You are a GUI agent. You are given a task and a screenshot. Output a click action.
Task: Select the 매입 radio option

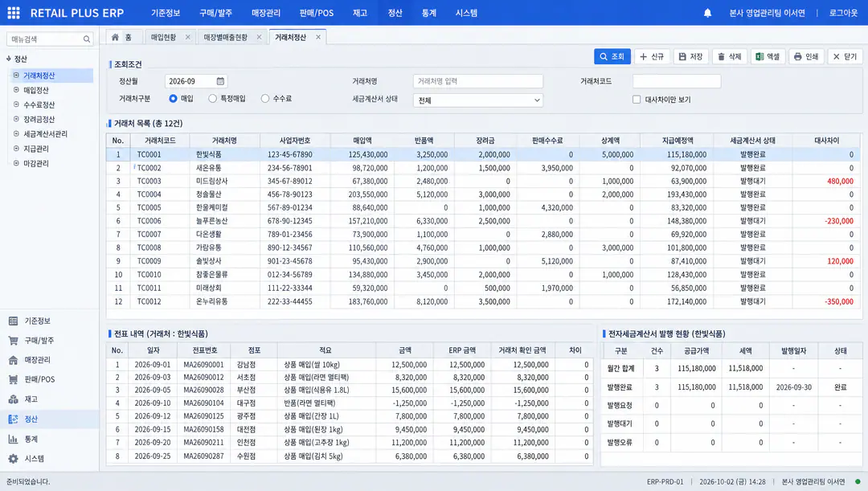174,99
